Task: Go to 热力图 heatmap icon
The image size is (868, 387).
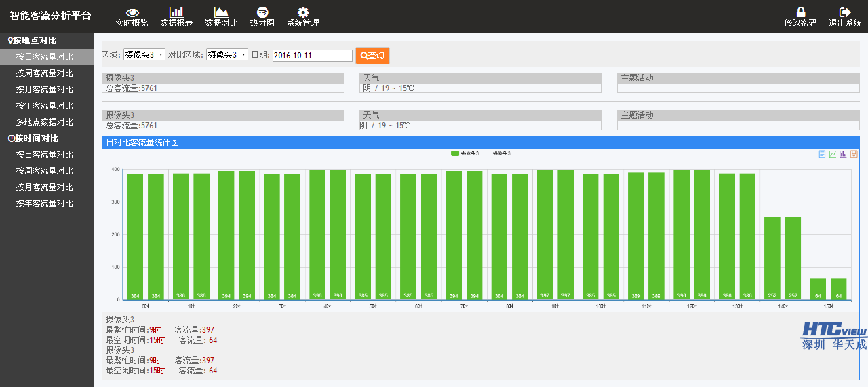Action: [262, 12]
